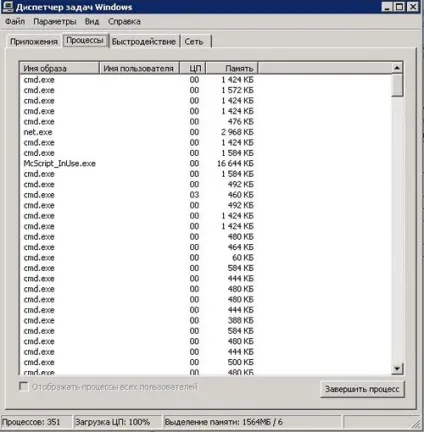Click the Task Manager title bar icon
Image resolution: width=424 pixels, height=432 pixels.
tap(8, 7)
